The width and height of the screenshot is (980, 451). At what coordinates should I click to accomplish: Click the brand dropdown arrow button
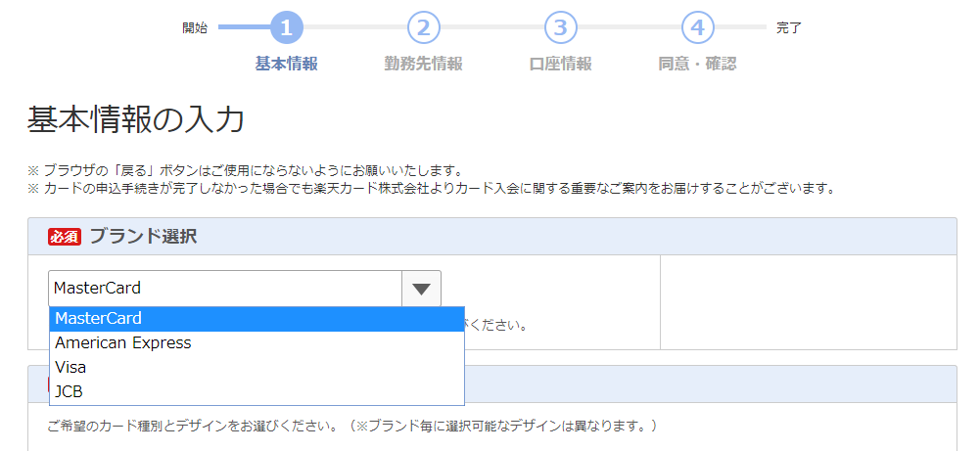[421, 289]
